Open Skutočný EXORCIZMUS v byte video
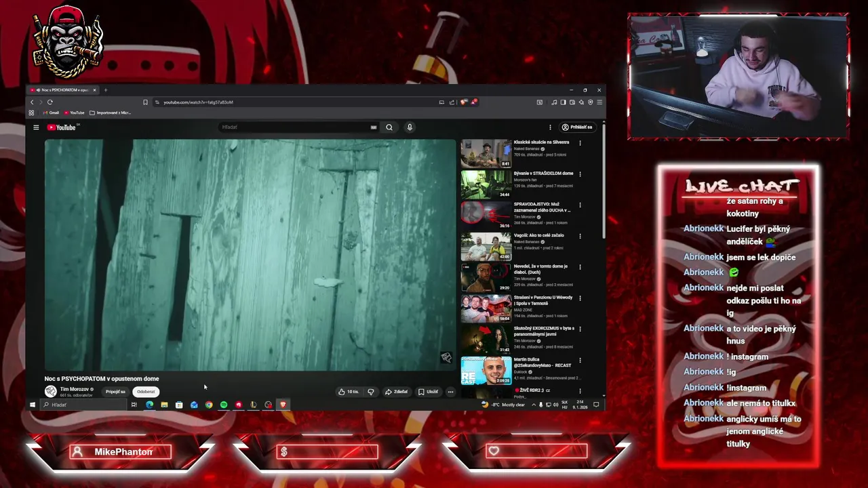This screenshot has width=868, height=488. (486, 340)
